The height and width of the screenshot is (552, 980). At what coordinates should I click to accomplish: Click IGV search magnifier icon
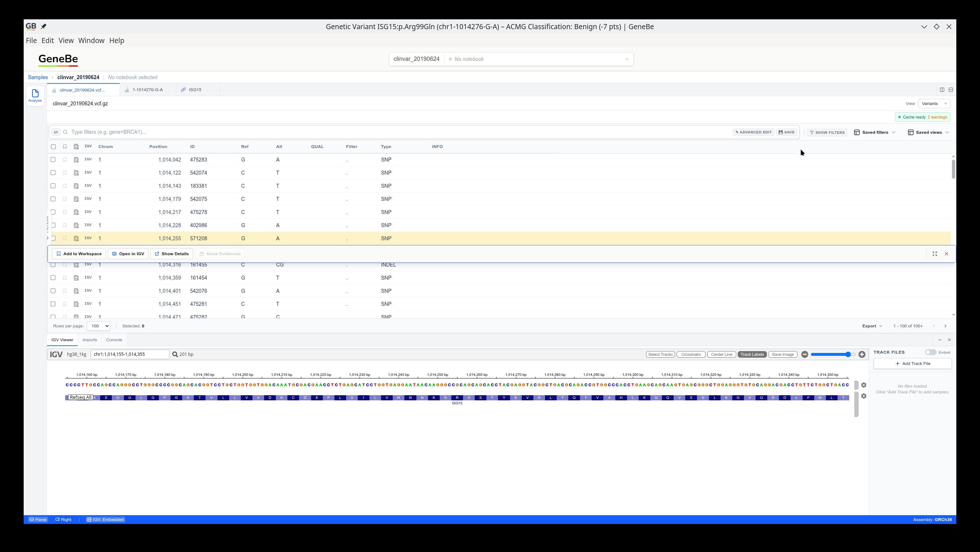pyautogui.click(x=175, y=354)
